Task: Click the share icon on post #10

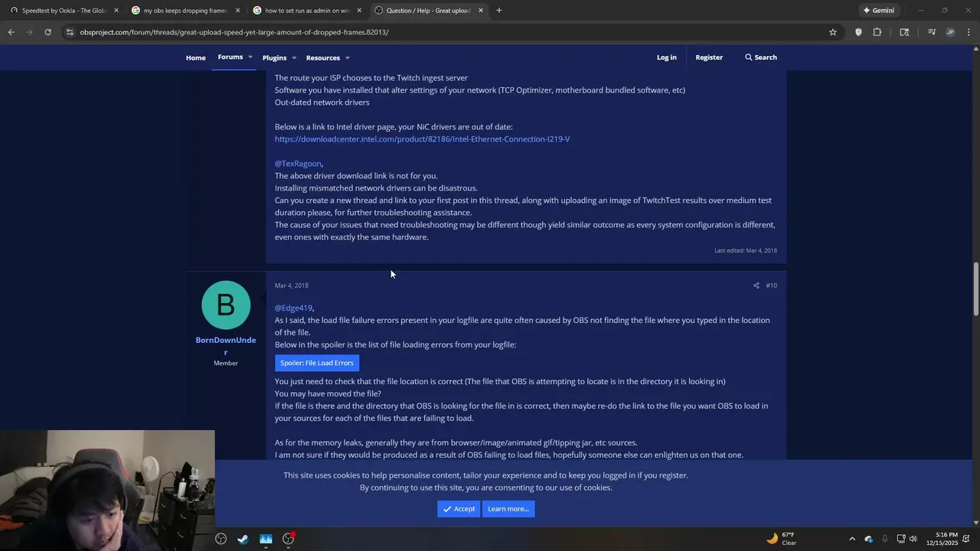Action: click(x=756, y=285)
